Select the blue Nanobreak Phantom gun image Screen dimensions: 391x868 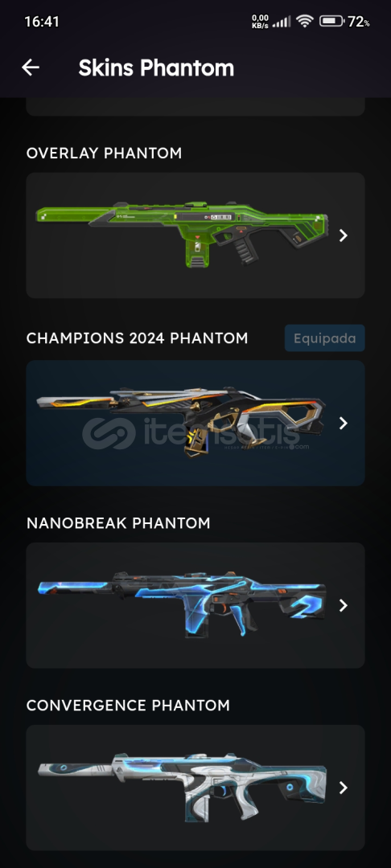point(182,604)
